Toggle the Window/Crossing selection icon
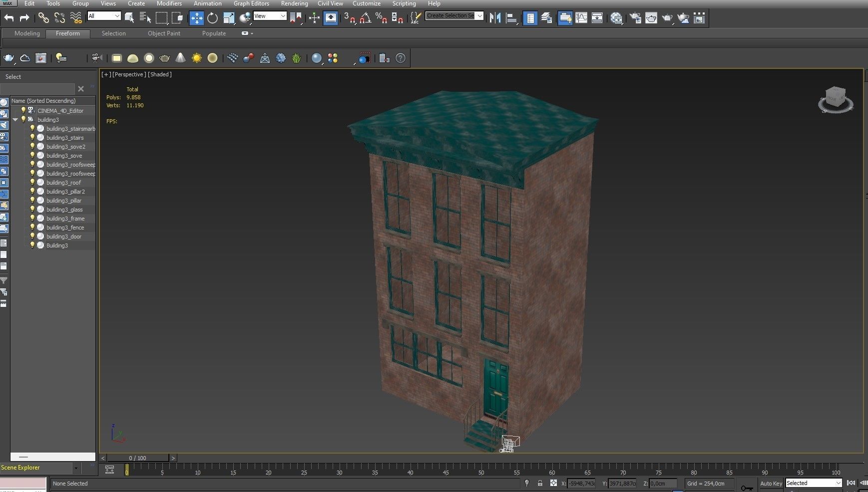 point(177,18)
